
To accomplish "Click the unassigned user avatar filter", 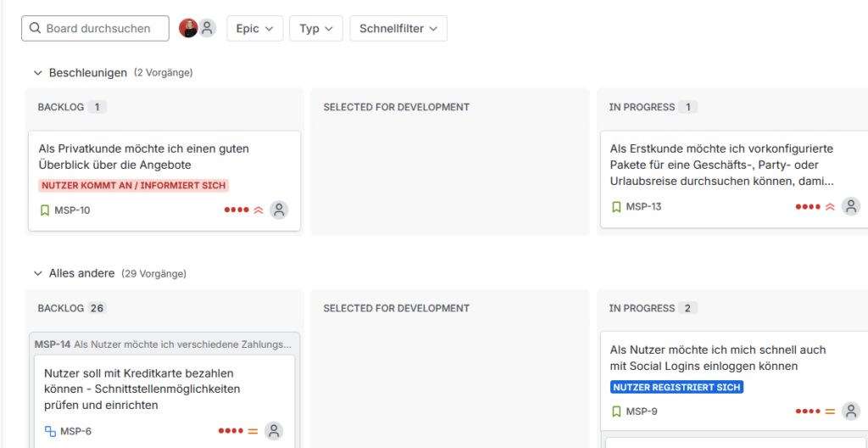I will coord(207,28).
